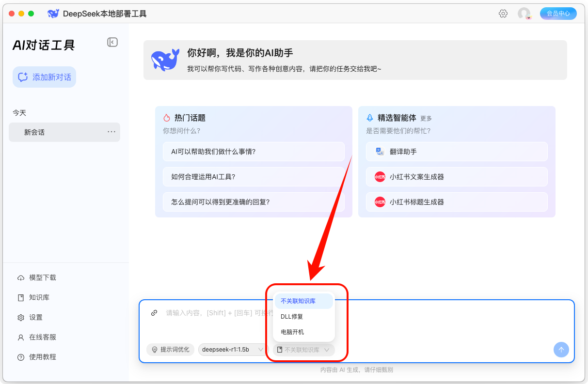Open the deepseek-r1:1.5b model dropdown
Image resolution: width=588 pixels, height=384 pixels.
pos(233,350)
